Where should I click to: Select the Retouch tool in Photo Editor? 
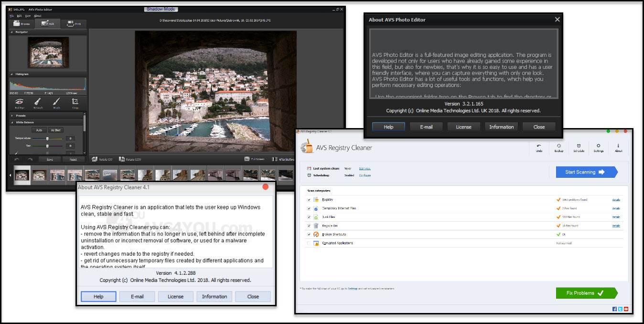pos(38,103)
